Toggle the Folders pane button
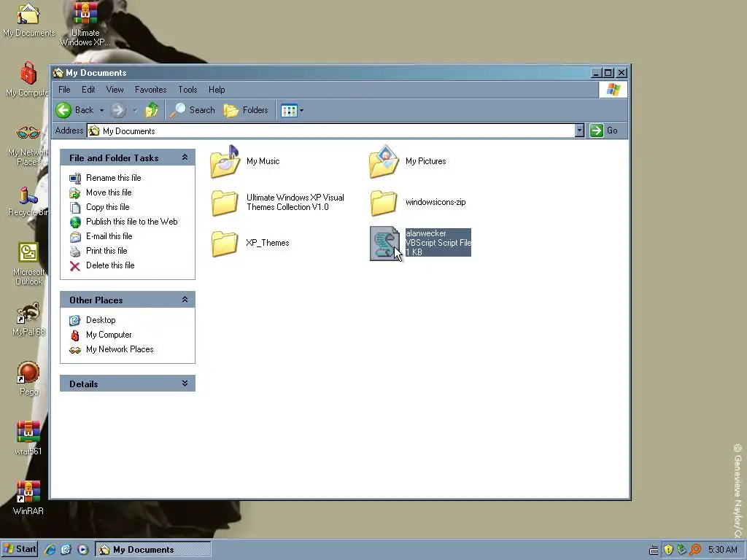 246,111
